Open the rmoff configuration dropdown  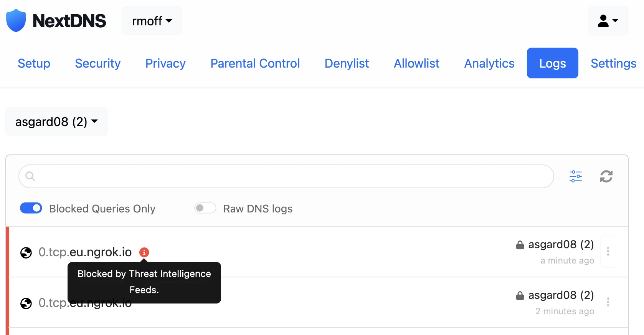[152, 21]
